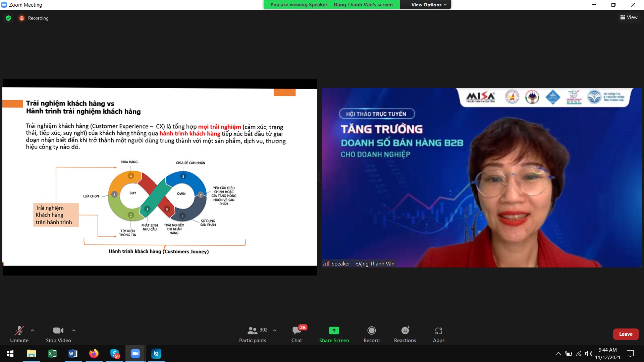Toggle Stop Video camera button

tap(58, 334)
